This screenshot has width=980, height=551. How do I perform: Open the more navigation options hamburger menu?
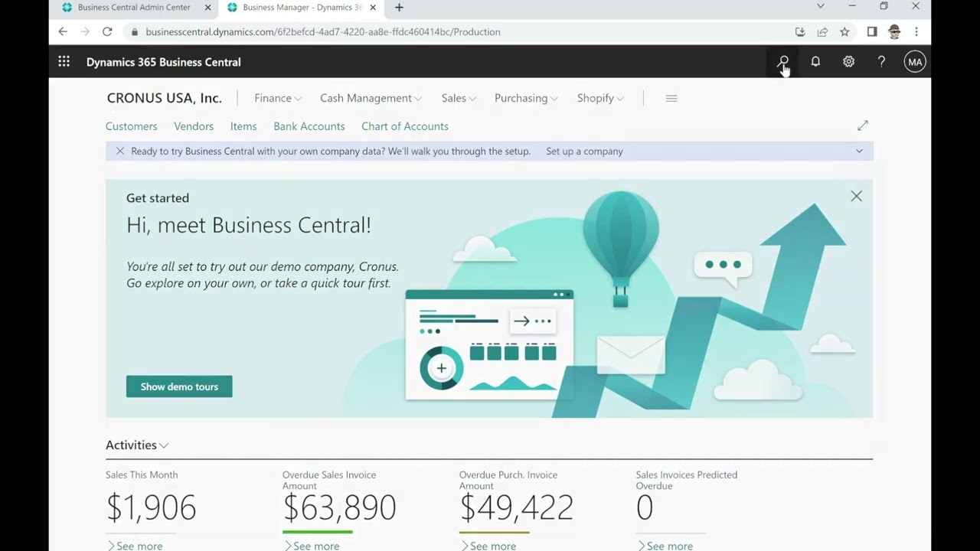coord(671,98)
